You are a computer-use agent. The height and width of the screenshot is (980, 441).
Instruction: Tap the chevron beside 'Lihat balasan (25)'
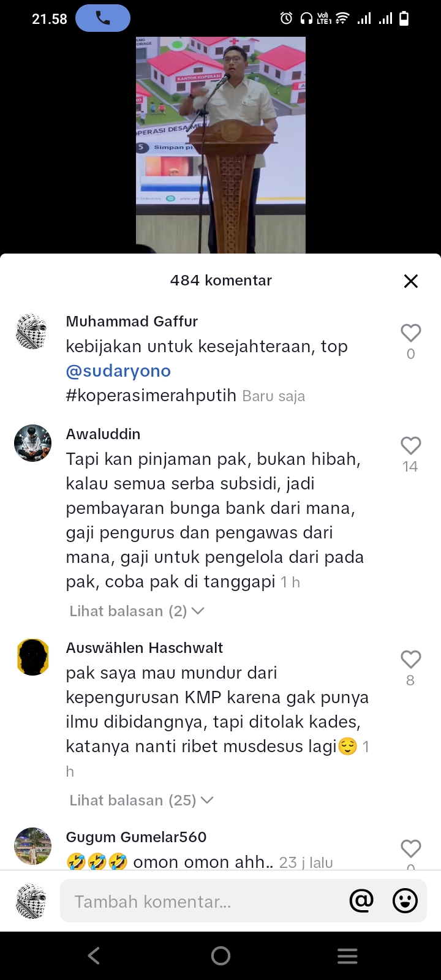pos(207,801)
